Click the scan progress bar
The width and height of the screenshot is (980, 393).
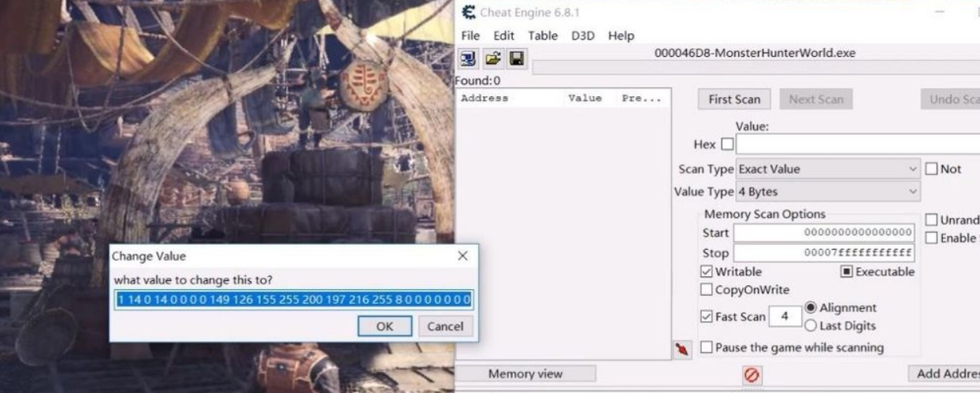pyautogui.click(x=756, y=69)
